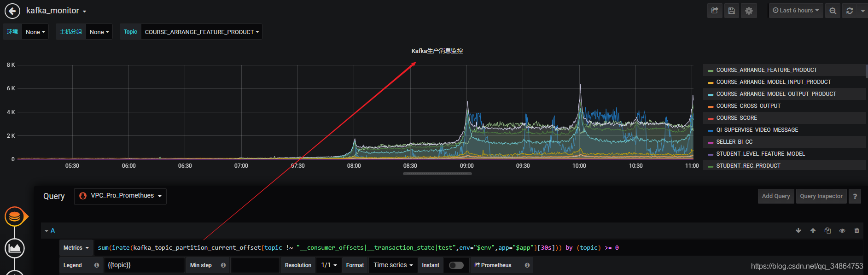Click the Kafka生产消息监控 panel title
This screenshot has height=275, width=868.
point(437,51)
